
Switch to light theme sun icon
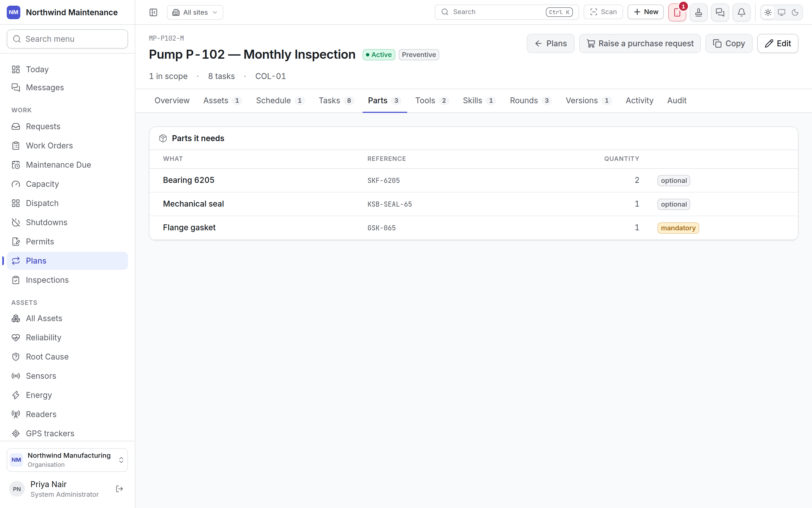point(768,12)
